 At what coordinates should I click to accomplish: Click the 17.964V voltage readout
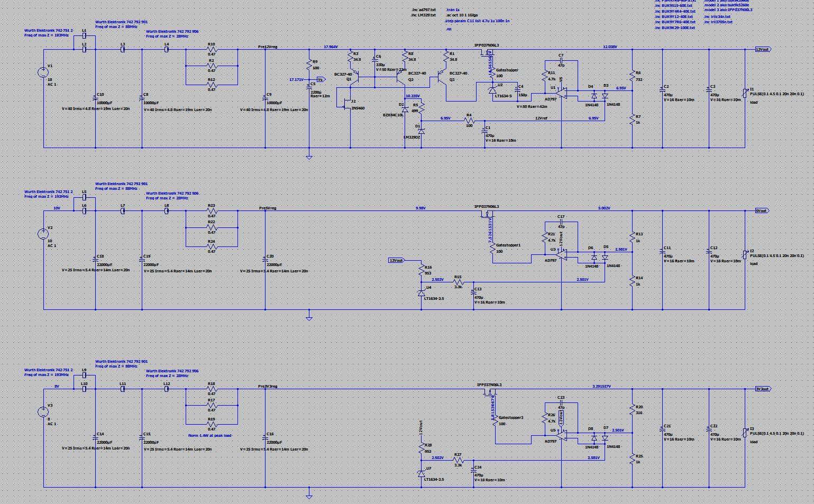(331, 47)
